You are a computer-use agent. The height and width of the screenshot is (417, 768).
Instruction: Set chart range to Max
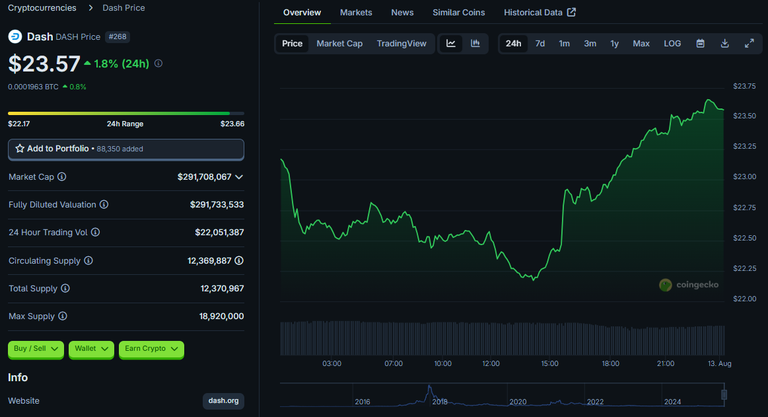click(641, 44)
